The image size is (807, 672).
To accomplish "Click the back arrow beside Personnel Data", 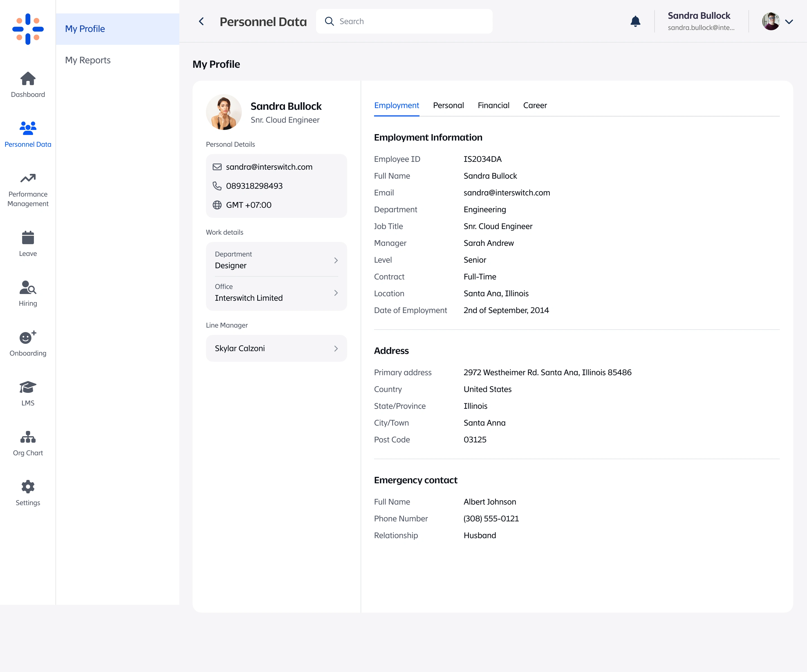I will coord(201,22).
